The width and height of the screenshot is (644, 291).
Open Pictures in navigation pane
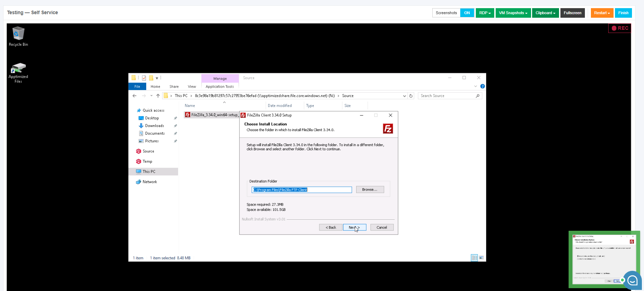152,141
